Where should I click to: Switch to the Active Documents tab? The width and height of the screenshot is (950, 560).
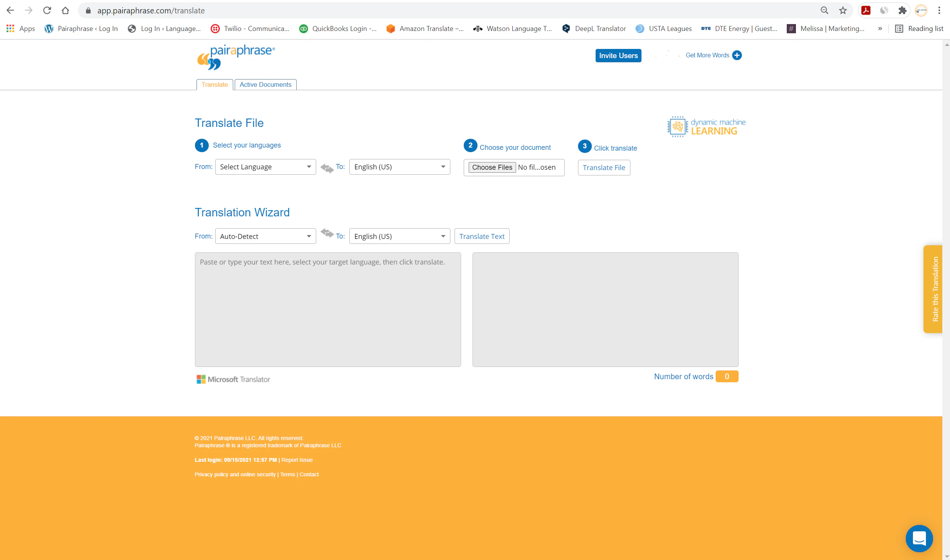(265, 84)
